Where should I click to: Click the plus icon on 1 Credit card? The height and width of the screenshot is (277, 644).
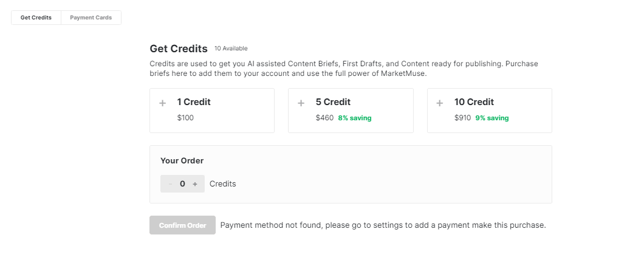[162, 103]
